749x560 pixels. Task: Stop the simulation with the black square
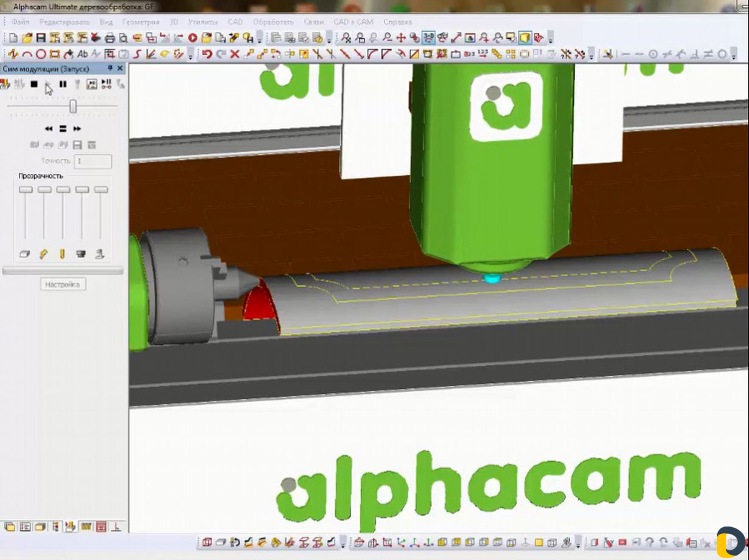pos(34,84)
